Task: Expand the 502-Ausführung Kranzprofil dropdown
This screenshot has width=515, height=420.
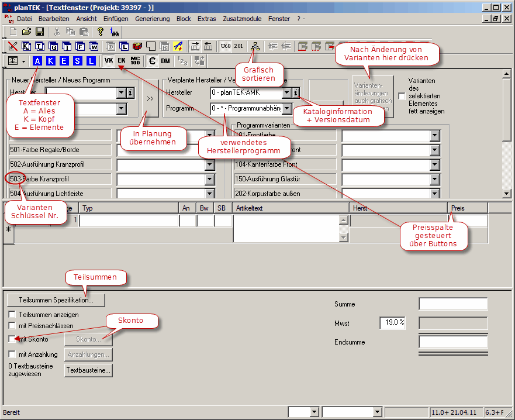Action: pyautogui.click(x=210, y=165)
